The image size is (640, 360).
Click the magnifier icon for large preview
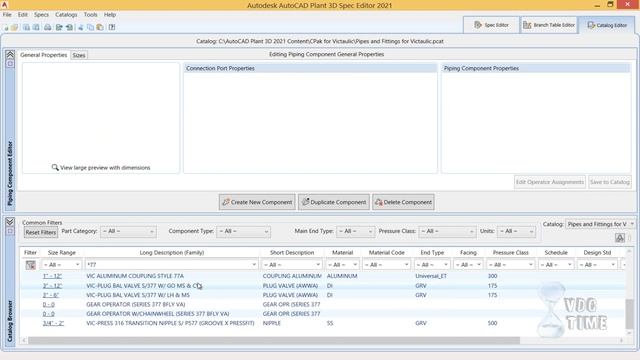coord(55,167)
